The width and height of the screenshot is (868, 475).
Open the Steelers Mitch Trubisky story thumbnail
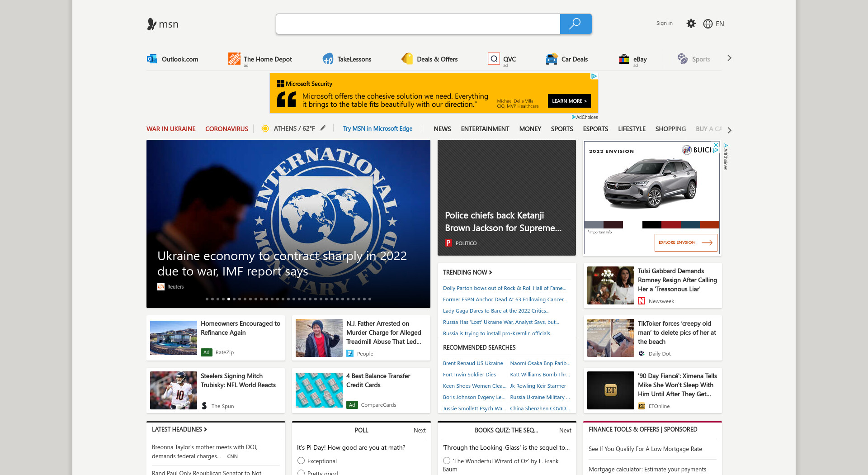click(174, 390)
